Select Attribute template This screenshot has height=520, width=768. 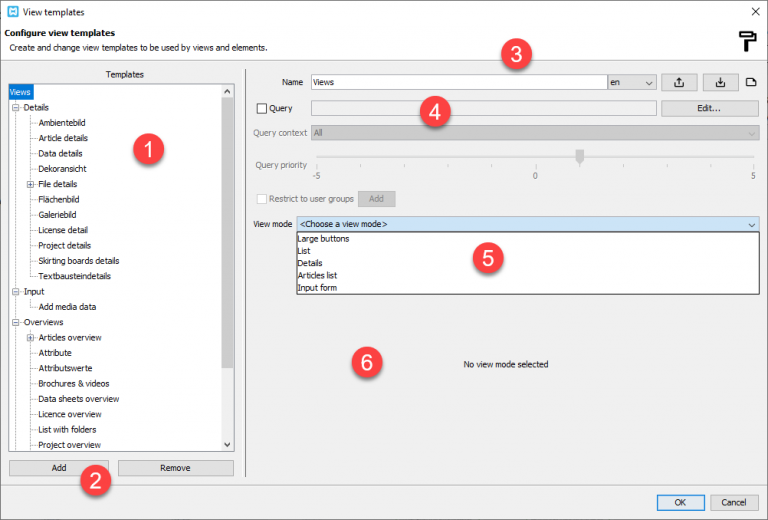55,353
